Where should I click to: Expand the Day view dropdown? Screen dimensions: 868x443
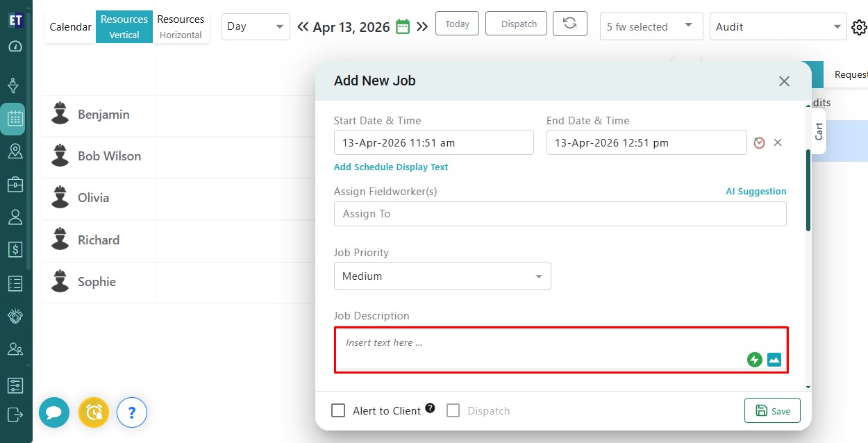(x=256, y=26)
